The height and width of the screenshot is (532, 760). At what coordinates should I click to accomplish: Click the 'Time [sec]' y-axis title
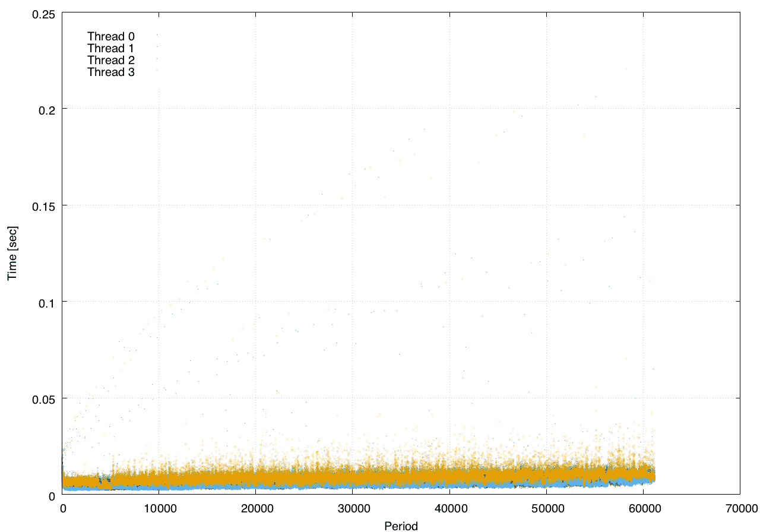(x=12, y=254)
